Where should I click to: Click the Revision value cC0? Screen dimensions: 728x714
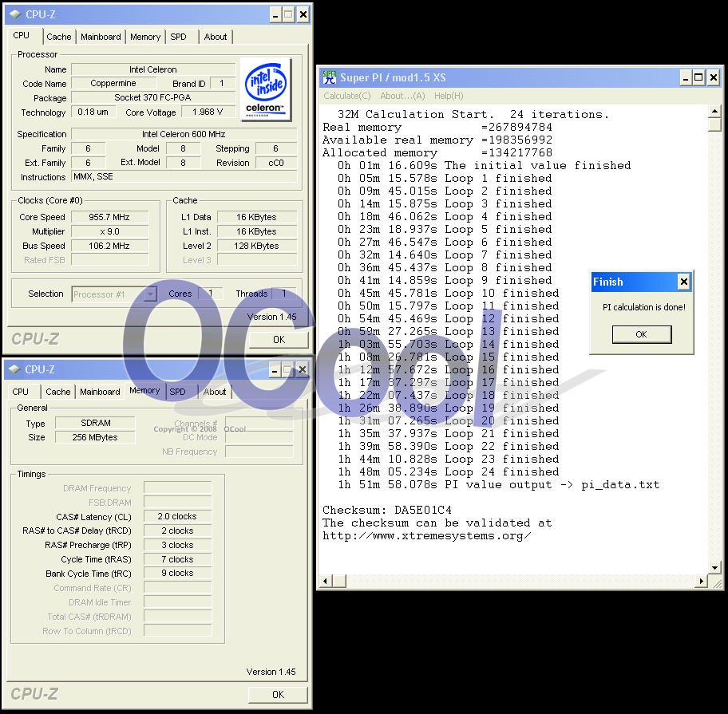(x=276, y=163)
